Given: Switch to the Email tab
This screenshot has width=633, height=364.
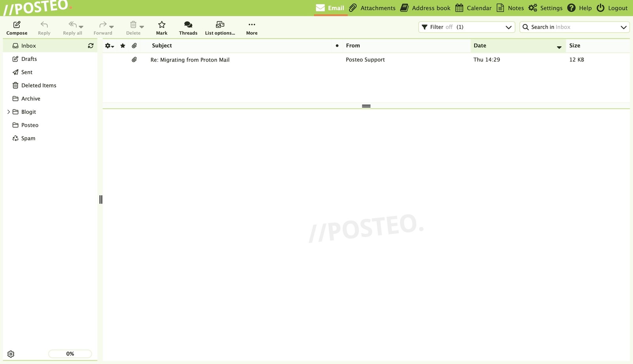Looking at the screenshot, I should pos(330,8).
